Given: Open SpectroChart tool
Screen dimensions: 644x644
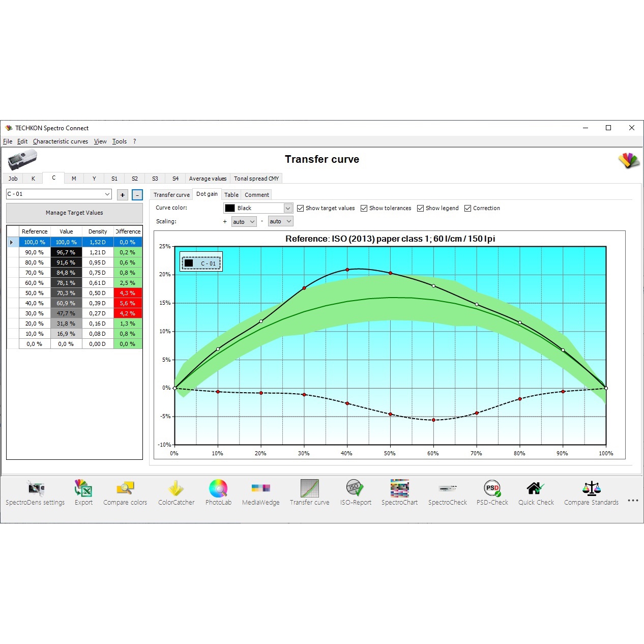Looking at the screenshot, I should [399, 493].
